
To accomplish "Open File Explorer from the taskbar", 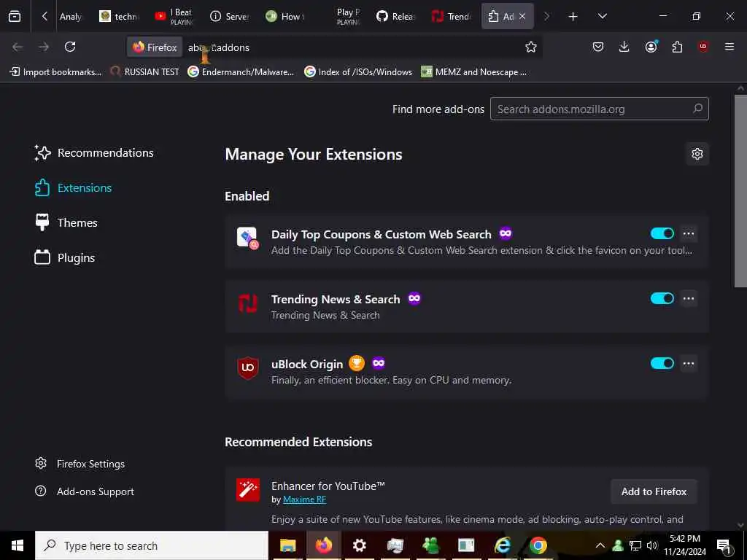I will click(x=287, y=545).
